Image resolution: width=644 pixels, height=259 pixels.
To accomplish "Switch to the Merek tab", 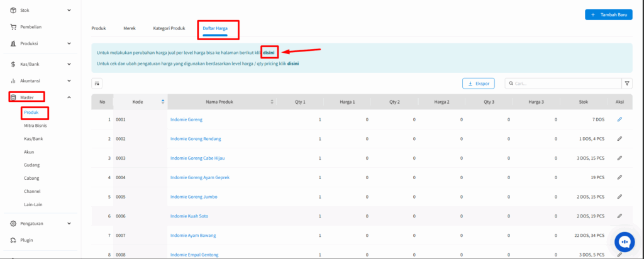I will pyautogui.click(x=130, y=28).
